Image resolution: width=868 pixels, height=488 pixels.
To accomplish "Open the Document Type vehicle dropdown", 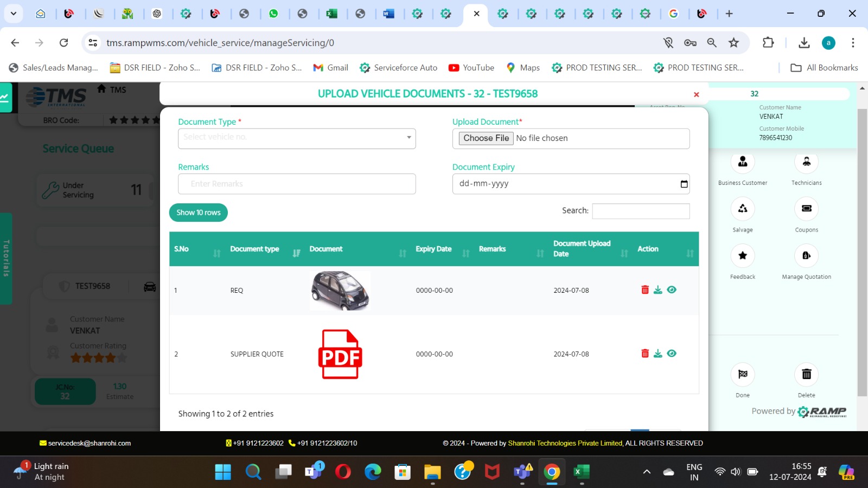I will [x=296, y=138].
